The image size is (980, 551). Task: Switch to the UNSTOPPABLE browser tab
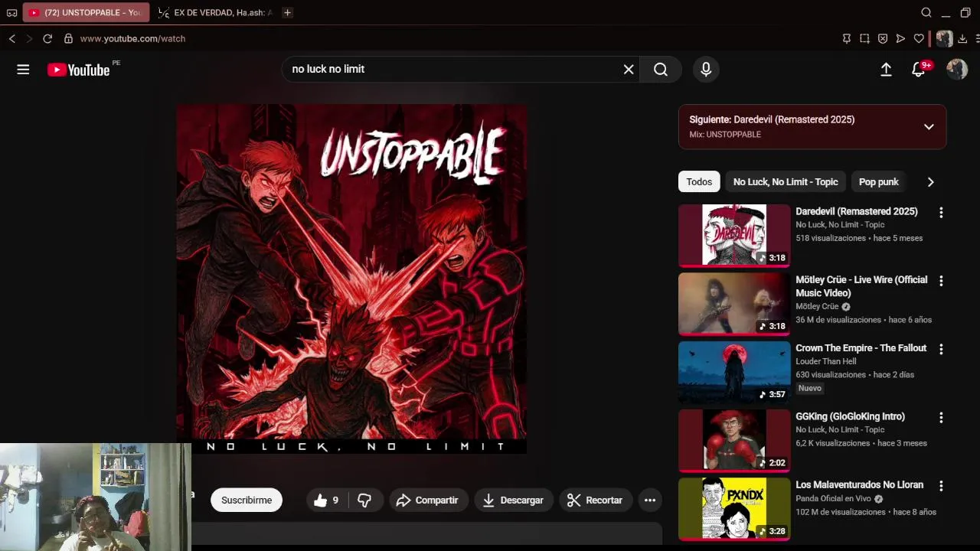(87, 12)
